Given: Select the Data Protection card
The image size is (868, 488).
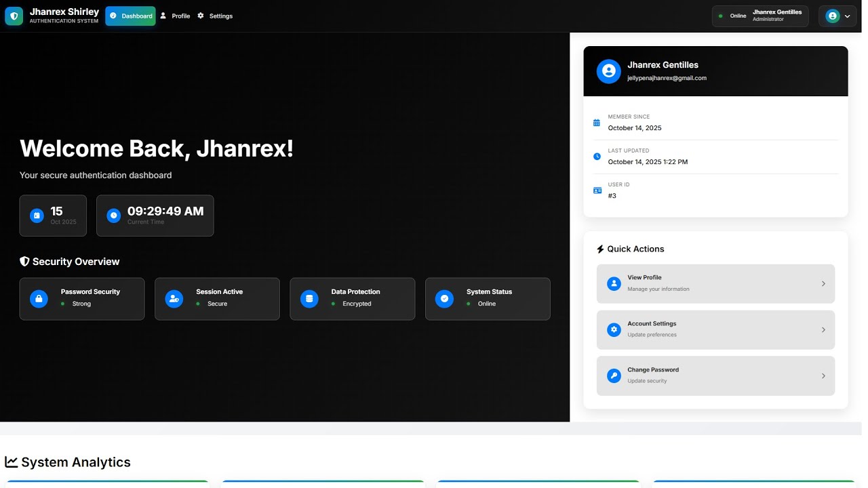Looking at the screenshot, I should 353,299.
